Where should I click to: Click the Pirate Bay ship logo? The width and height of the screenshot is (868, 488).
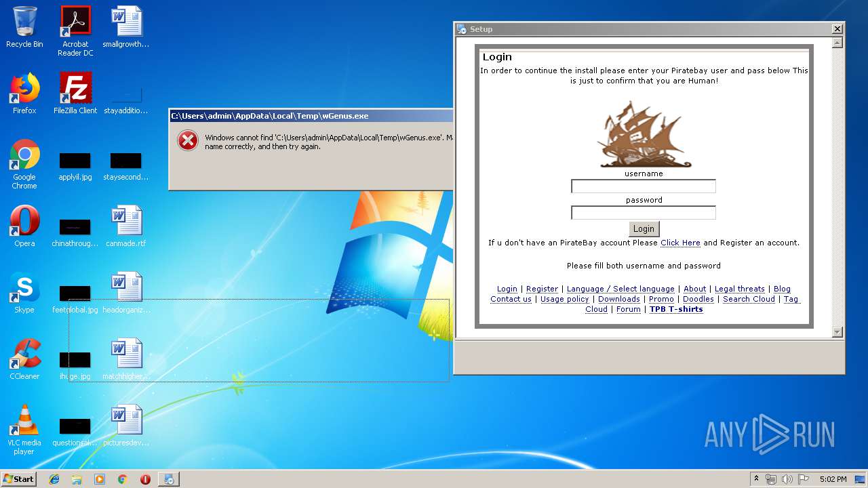(644, 134)
